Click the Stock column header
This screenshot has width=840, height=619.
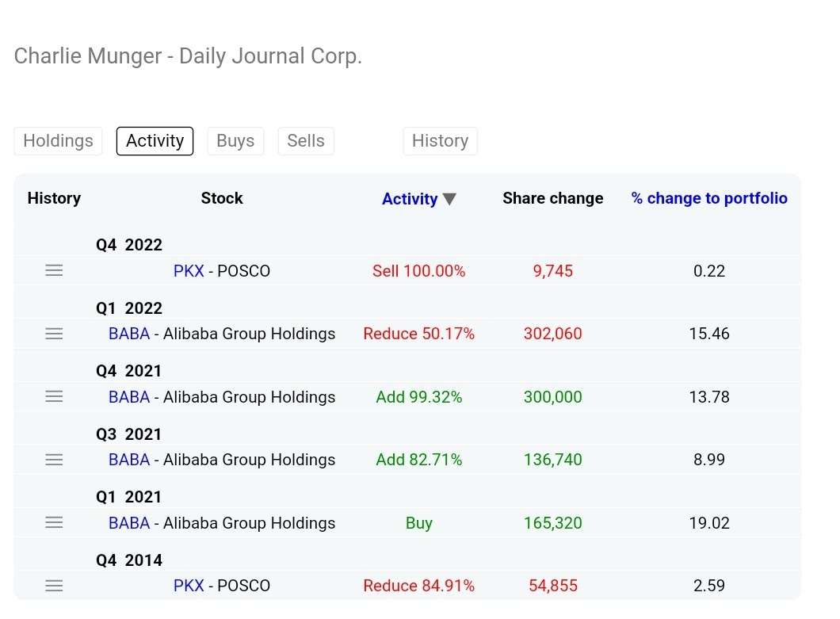(x=222, y=198)
